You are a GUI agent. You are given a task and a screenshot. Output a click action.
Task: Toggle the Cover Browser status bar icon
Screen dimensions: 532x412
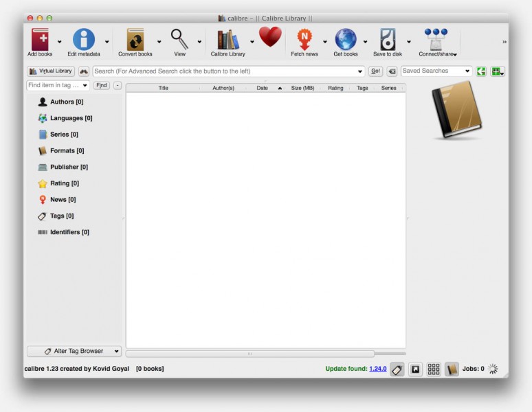click(415, 369)
